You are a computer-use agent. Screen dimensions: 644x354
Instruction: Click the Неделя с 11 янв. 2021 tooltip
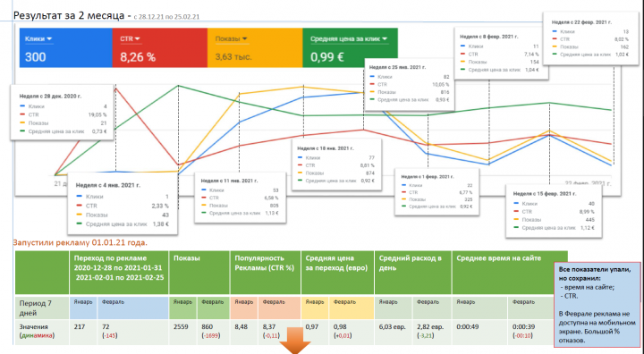point(241,198)
